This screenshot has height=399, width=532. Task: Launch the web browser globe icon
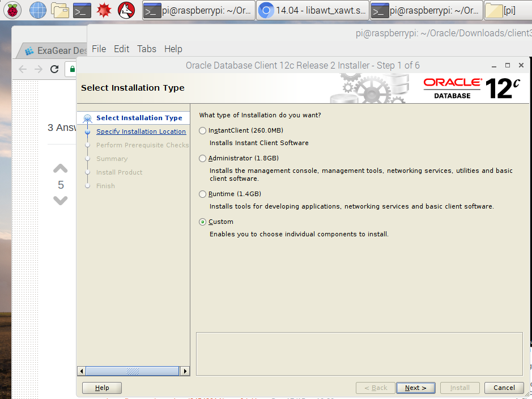(x=38, y=10)
